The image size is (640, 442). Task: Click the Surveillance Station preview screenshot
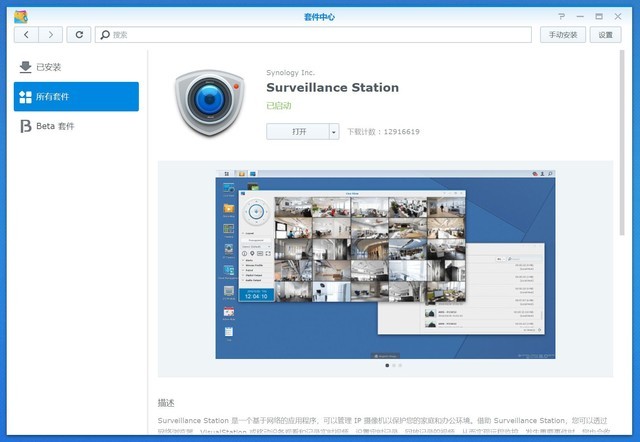click(x=385, y=264)
